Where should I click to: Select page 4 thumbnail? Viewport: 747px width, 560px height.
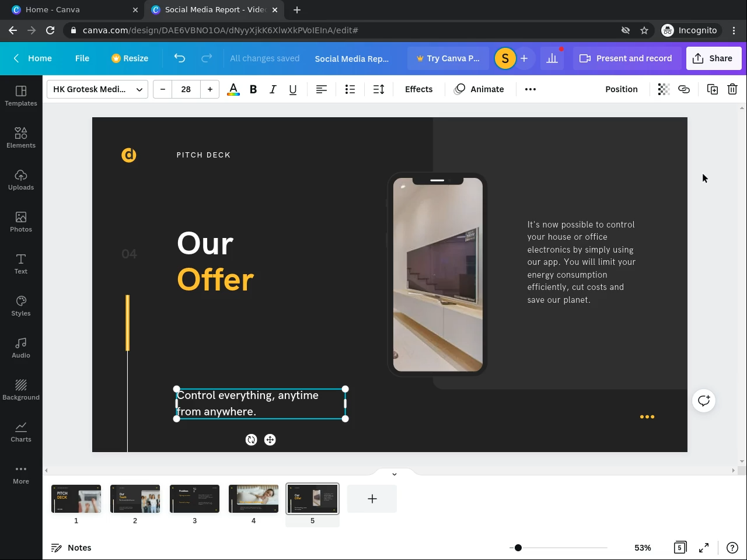[x=253, y=499]
